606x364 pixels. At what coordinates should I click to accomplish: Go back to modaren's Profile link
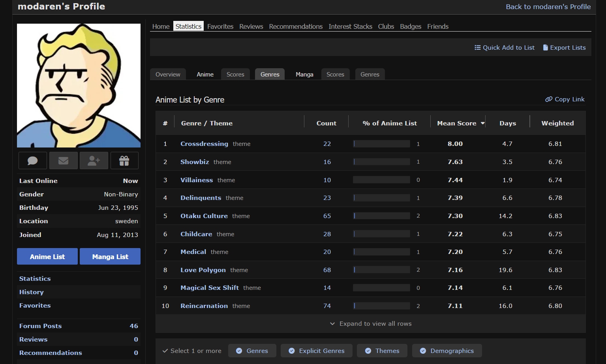tap(548, 7)
